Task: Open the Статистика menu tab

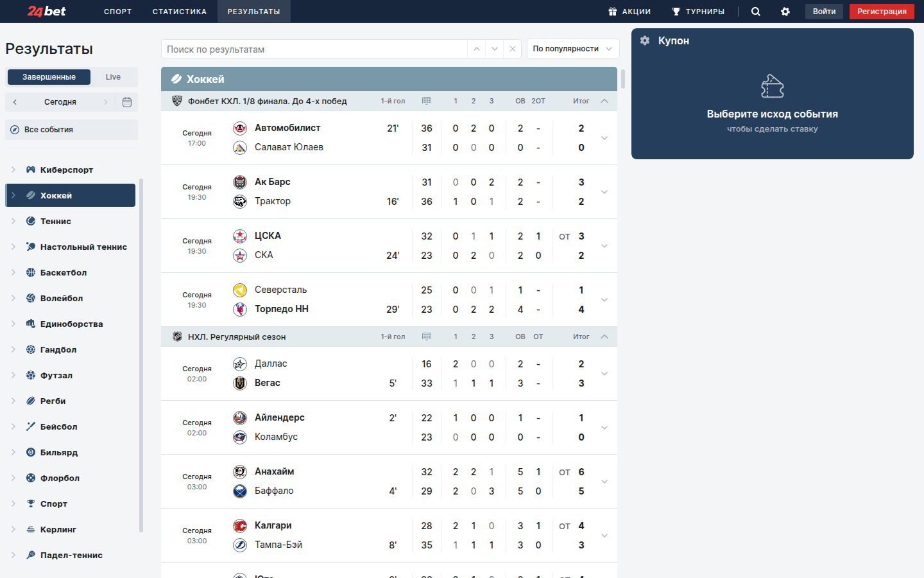Action: (x=180, y=12)
